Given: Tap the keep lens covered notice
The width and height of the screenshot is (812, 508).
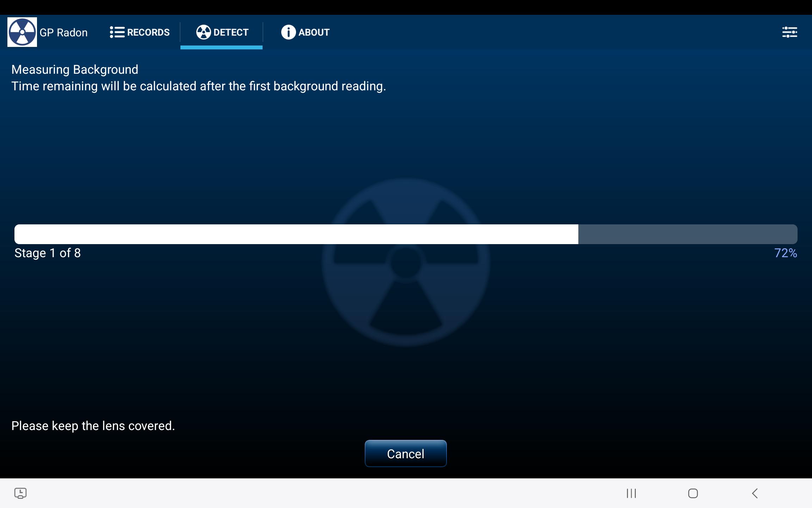Looking at the screenshot, I should coord(93,426).
